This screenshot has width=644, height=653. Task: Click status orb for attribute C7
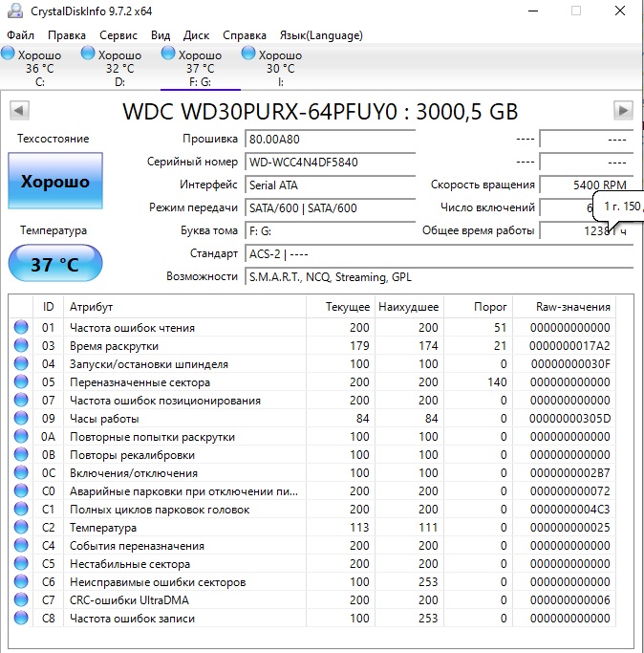click(x=21, y=599)
